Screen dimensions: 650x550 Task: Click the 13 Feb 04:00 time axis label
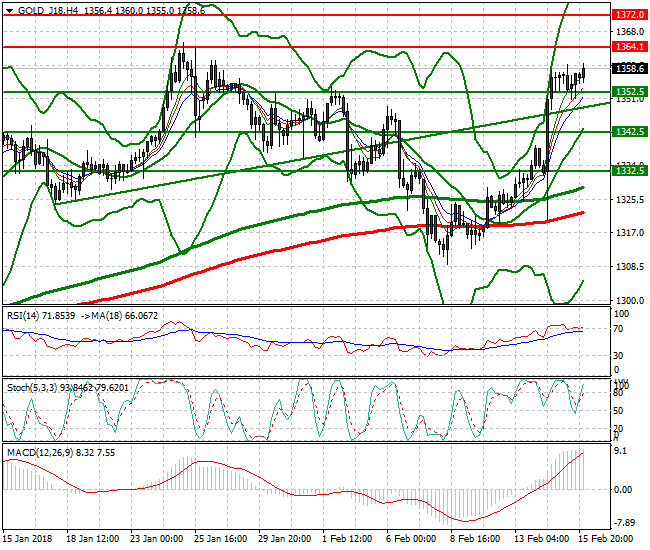tap(542, 539)
